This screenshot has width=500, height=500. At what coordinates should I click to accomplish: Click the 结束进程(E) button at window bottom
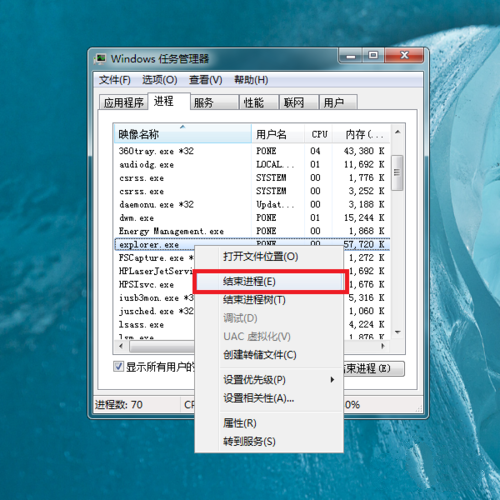coord(374,368)
